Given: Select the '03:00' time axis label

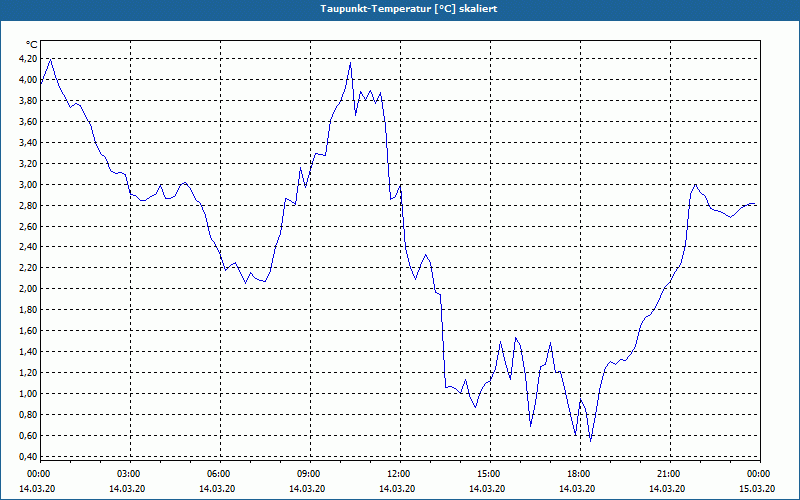Looking at the screenshot, I should click(128, 474).
